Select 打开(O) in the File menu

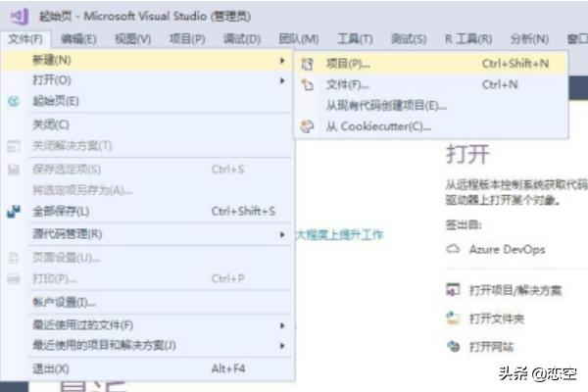click(147, 80)
